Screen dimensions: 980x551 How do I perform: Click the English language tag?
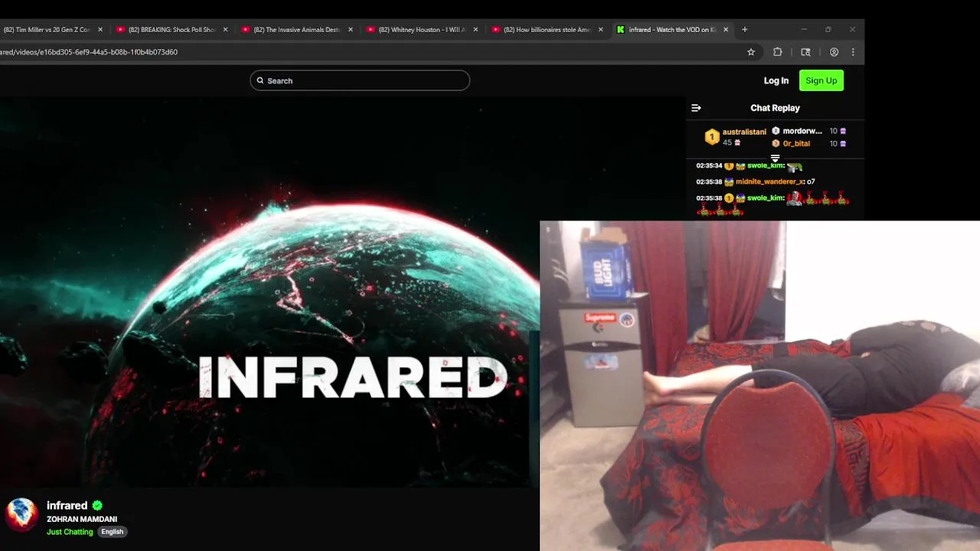pyautogui.click(x=112, y=532)
